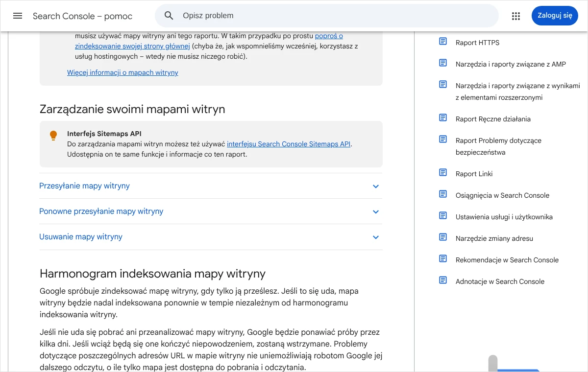Open the Przesyłanie mapy witryny section title

click(84, 186)
